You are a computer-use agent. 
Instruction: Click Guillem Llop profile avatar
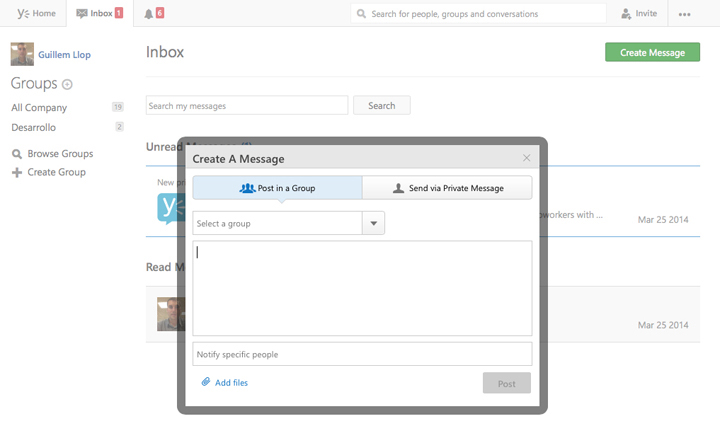[22, 55]
